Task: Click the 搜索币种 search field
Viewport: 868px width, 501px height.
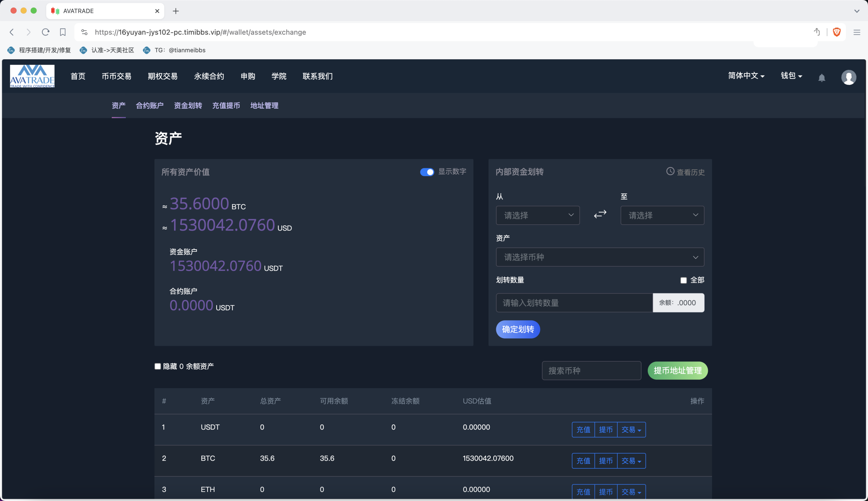Action: coord(591,370)
